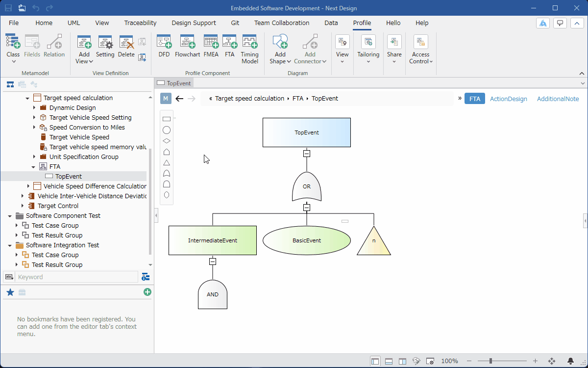Click the zoom in plus button
Image resolution: width=588 pixels, height=368 pixels.
click(x=535, y=361)
